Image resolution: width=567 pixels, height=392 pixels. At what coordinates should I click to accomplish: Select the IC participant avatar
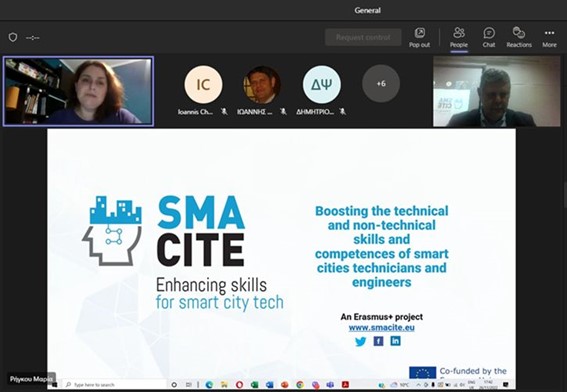(203, 85)
